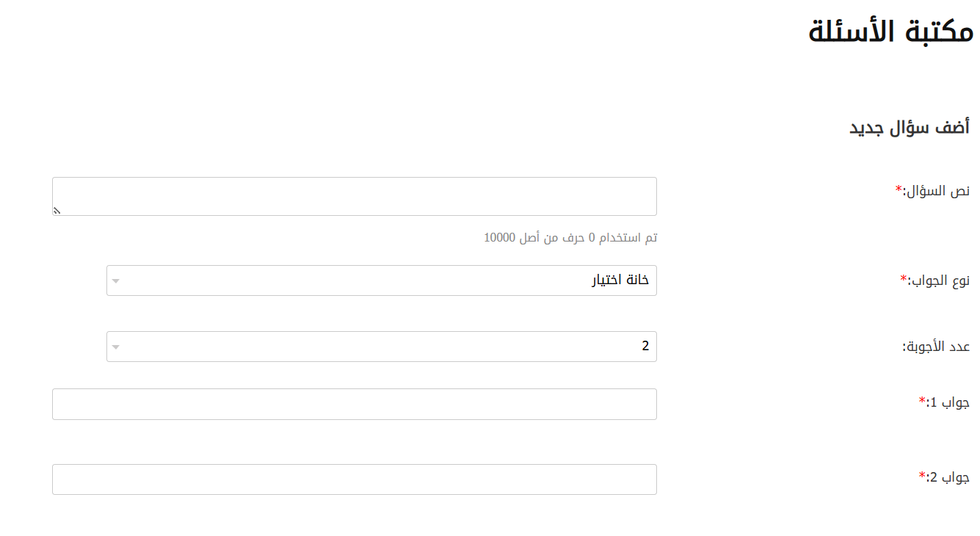The width and height of the screenshot is (980, 536).
Task: Click the red asterisk beside جواب 2
Action: click(x=922, y=476)
